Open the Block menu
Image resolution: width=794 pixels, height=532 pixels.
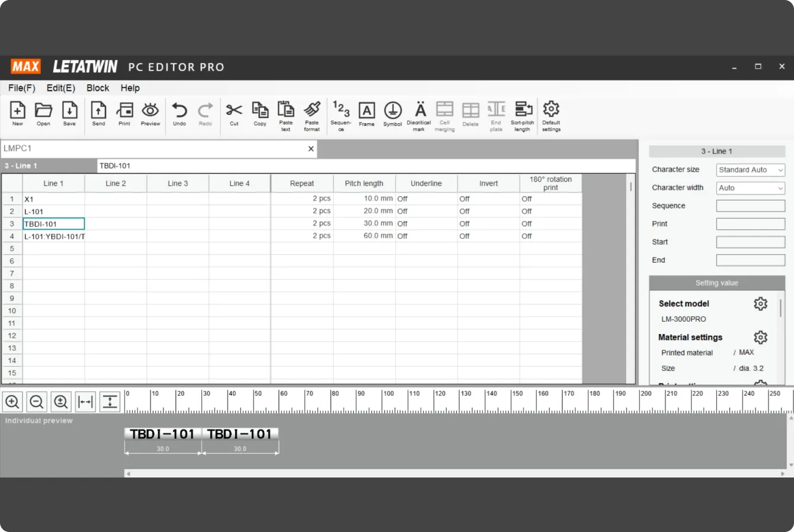(x=98, y=88)
